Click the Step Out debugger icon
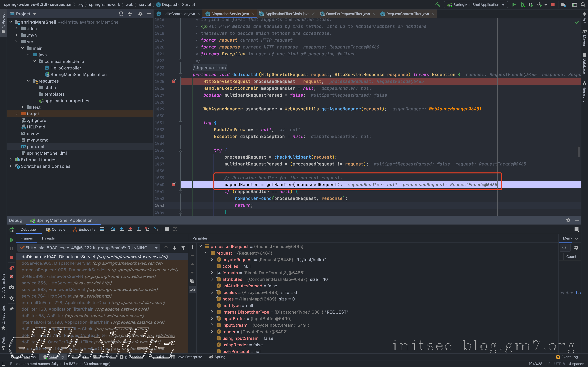This screenshot has width=588, height=367. click(x=139, y=229)
